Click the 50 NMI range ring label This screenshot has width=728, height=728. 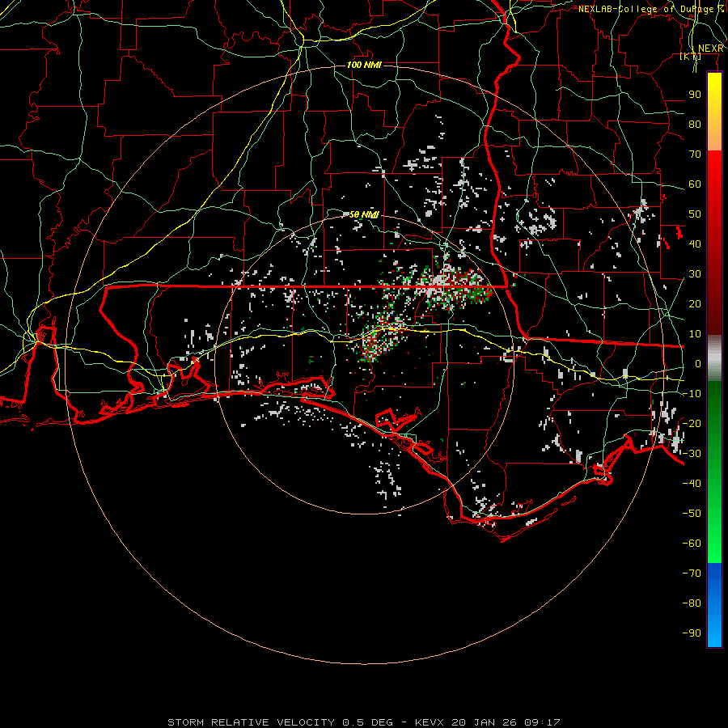(365, 214)
